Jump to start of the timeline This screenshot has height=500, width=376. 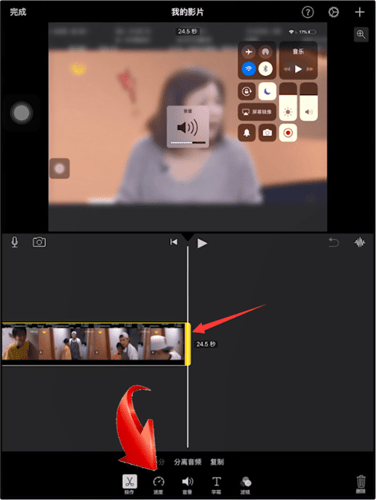pyautogui.click(x=174, y=242)
